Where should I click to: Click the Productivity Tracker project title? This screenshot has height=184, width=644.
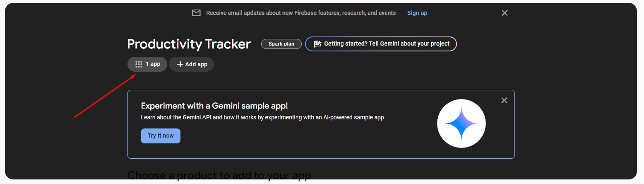click(x=189, y=44)
